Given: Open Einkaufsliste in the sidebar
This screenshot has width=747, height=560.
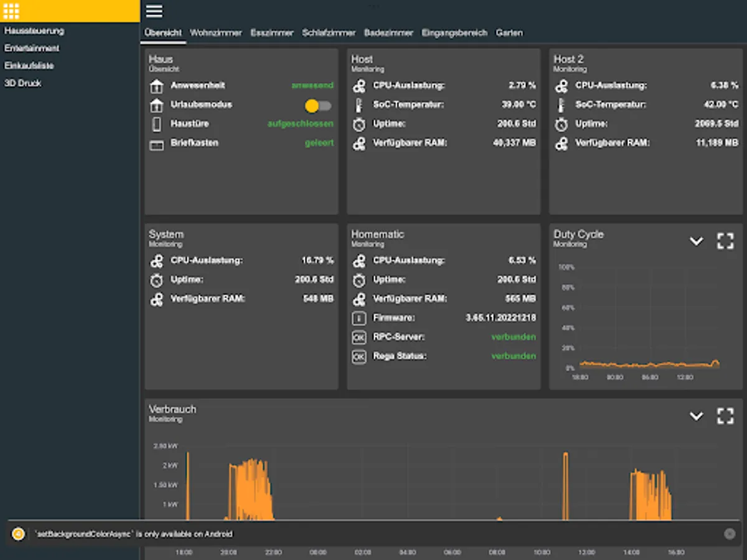Looking at the screenshot, I should 29,65.
